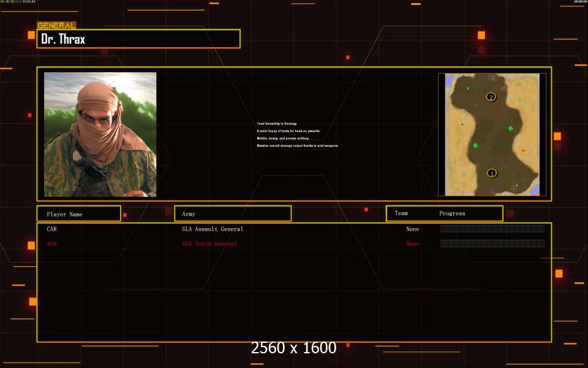Click the orange marker on map's right sand

click(x=523, y=150)
